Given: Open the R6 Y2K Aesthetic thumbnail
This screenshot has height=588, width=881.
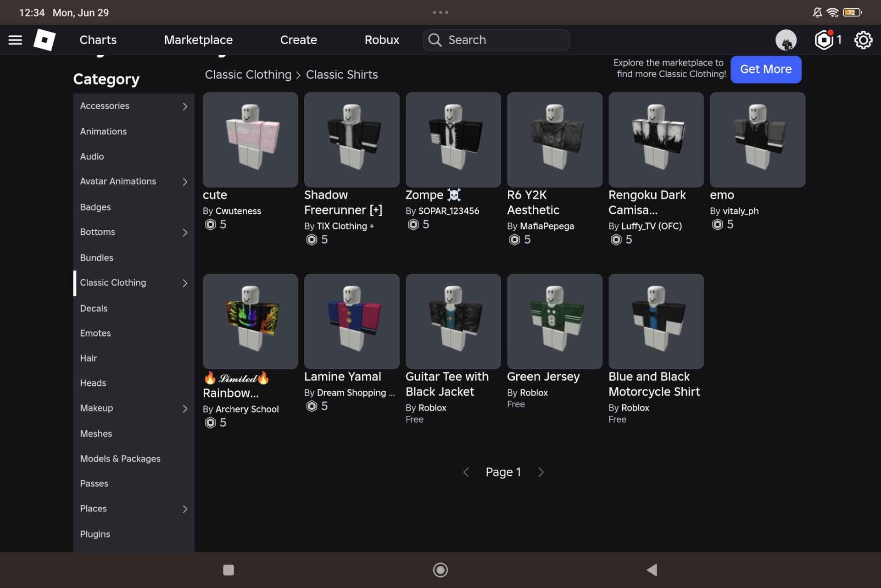Looking at the screenshot, I should 555,140.
